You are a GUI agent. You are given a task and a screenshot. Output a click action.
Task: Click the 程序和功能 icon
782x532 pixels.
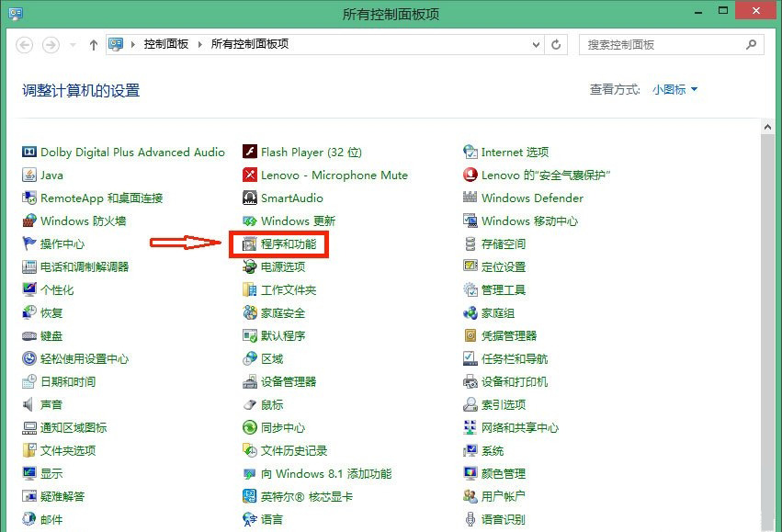point(250,243)
